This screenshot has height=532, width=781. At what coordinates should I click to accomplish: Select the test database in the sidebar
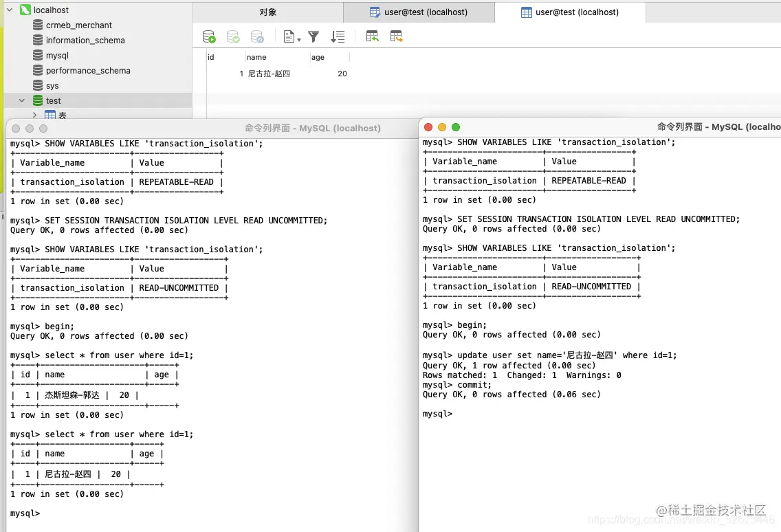point(53,100)
